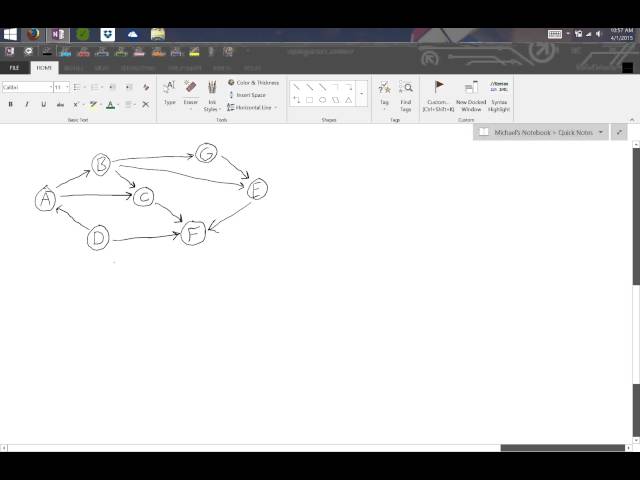This screenshot has height=480, width=640.
Task: Pick the black pen in quick toolbar
Action: [47, 51]
